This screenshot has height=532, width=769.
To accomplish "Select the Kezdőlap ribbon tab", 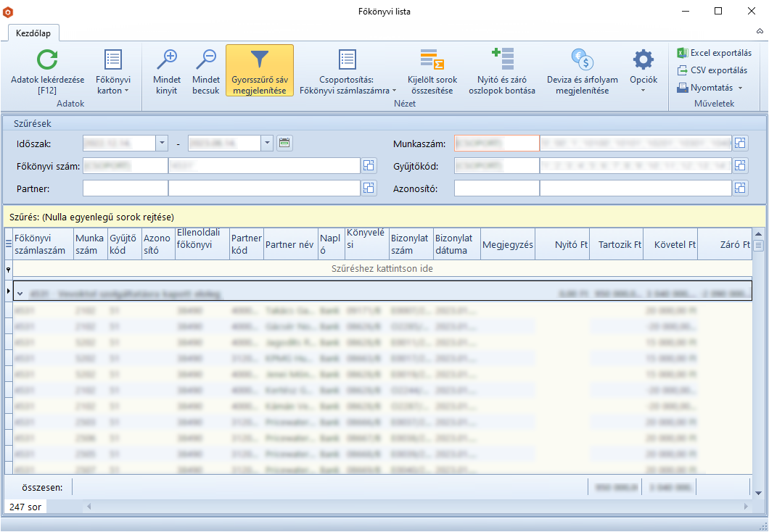I will [x=33, y=33].
